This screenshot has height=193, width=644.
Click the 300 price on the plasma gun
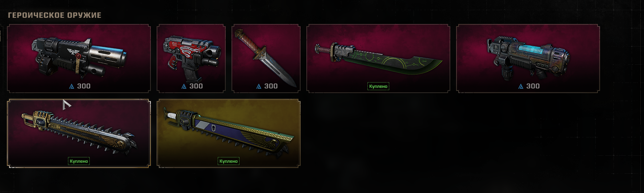533,86
